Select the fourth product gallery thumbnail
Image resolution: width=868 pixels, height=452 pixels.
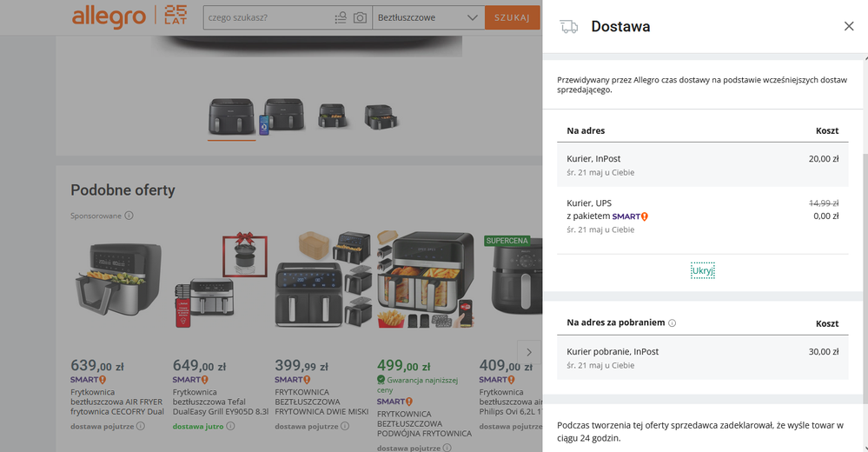(381, 116)
